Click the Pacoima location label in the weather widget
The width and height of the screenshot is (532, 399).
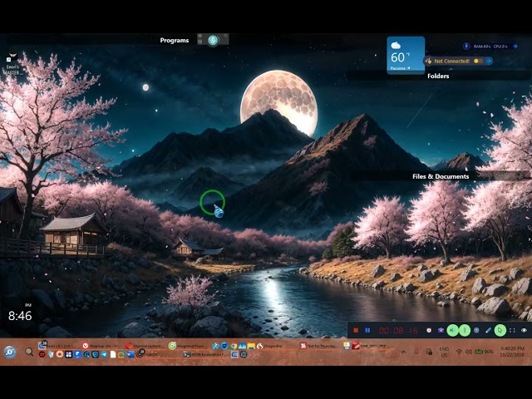click(x=397, y=68)
